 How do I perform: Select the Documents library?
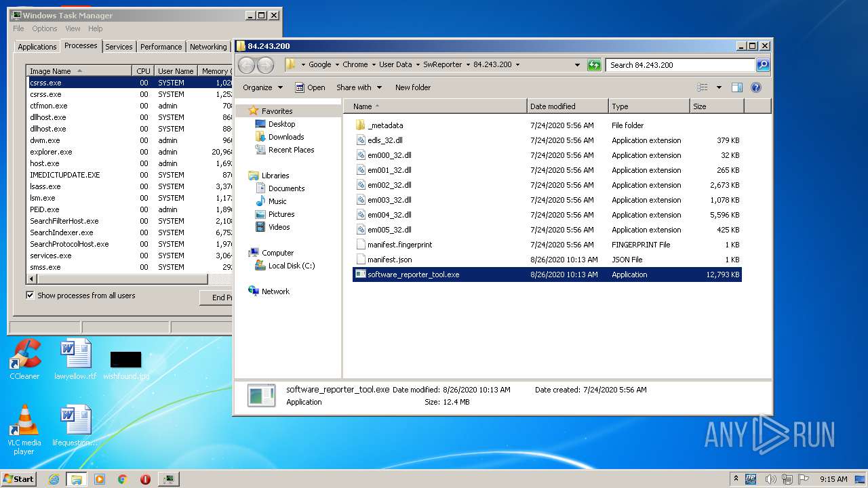coord(280,188)
